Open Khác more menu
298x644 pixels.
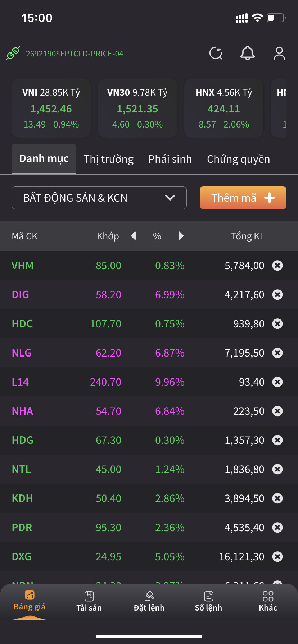click(268, 601)
